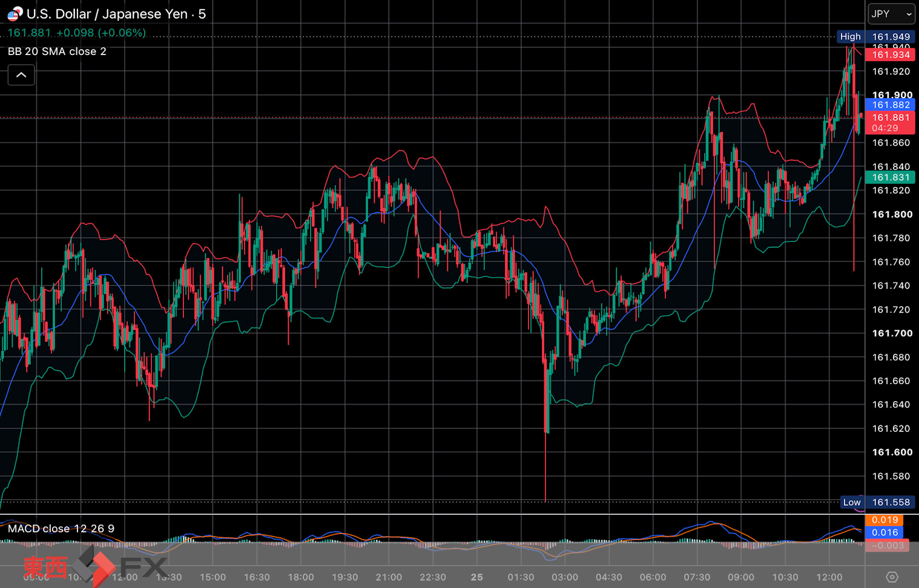Click the red 161.934 upper band label
This screenshot has width=919, height=588.
(x=890, y=54)
